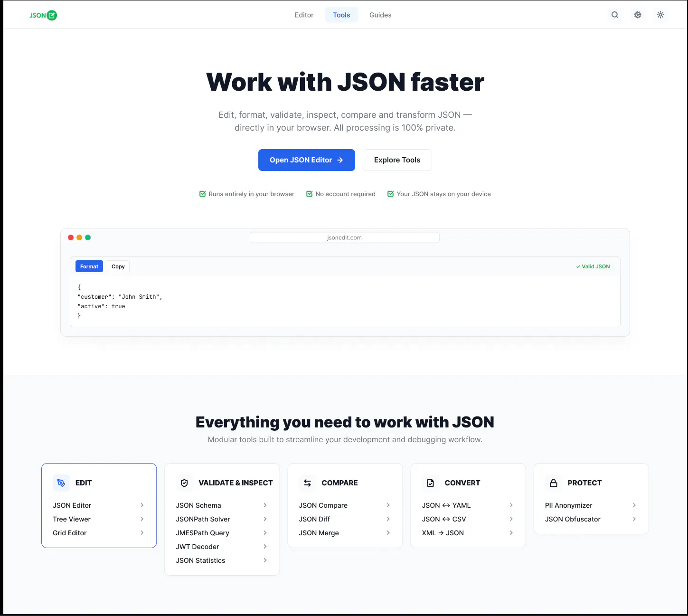Open the JSON ↔ CSV converter link
Viewport: 688px width, 616px height.
(468, 519)
